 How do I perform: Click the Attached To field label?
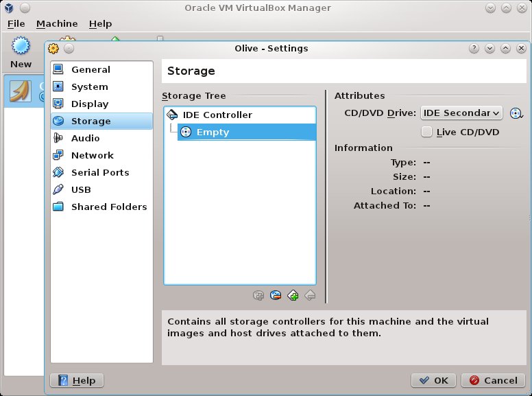[x=385, y=205]
